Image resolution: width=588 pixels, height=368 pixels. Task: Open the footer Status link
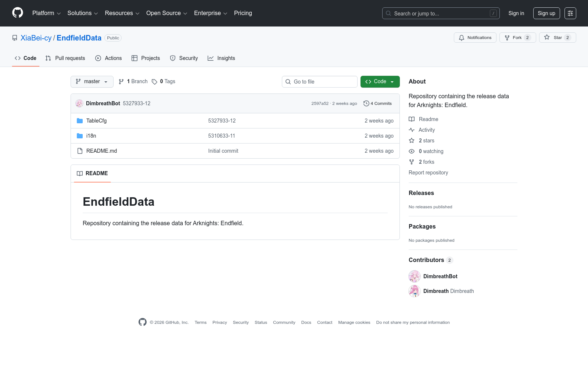[x=261, y=322]
